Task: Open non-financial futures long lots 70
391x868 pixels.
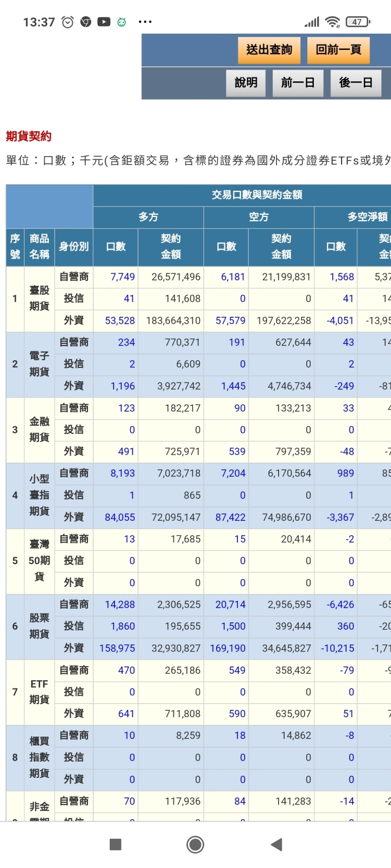Action: click(x=129, y=801)
